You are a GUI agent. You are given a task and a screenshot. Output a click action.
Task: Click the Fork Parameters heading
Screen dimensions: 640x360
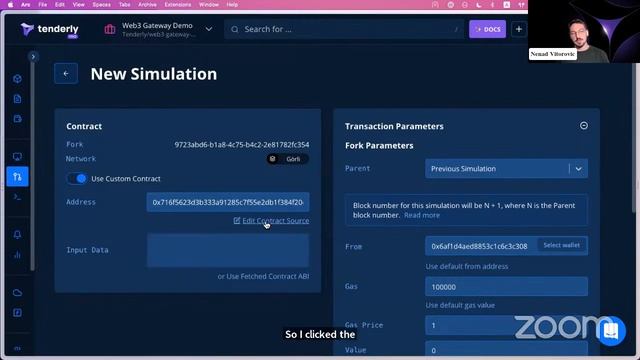click(x=379, y=145)
